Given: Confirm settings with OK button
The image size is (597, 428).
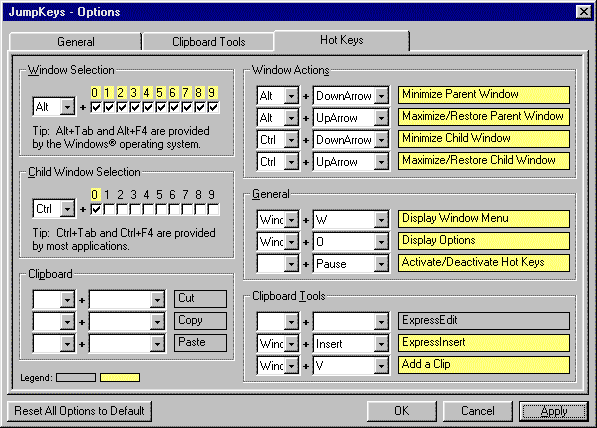Looking at the screenshot, I should [x=401, y=411].
